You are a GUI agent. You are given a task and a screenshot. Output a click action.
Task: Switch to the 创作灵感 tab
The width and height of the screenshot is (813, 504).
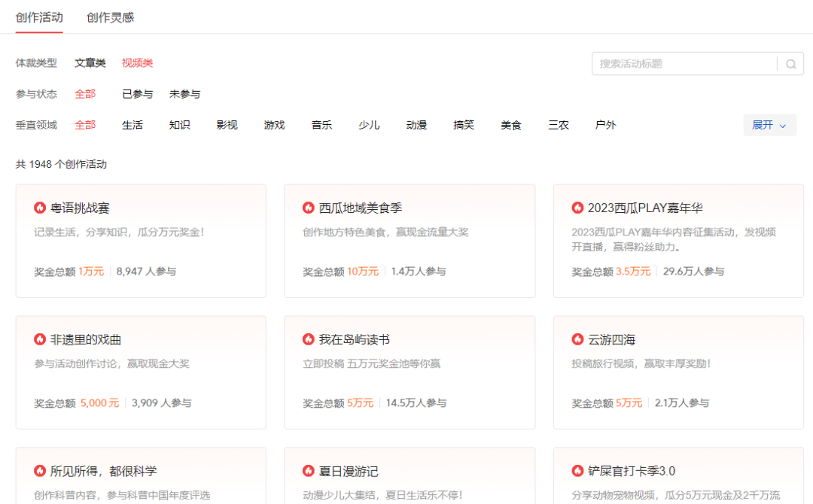tap(110, 17)
